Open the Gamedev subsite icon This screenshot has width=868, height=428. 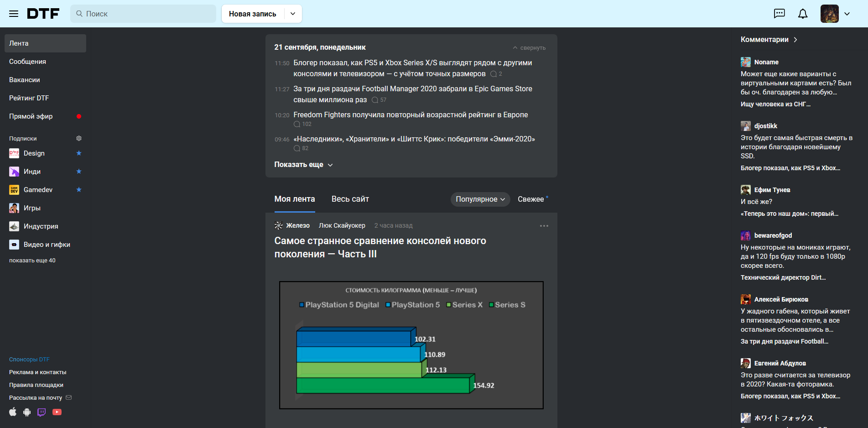[x=14, y=190]
